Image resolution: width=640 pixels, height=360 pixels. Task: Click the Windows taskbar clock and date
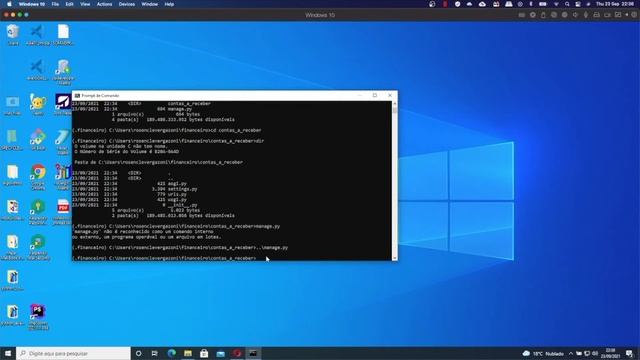[610, 353]
